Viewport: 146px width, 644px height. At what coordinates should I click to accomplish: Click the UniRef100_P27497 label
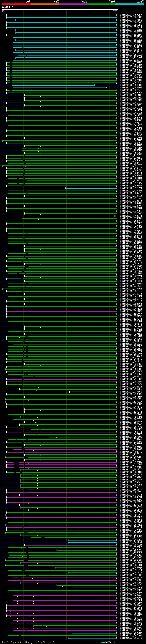[x=131, y=593]
